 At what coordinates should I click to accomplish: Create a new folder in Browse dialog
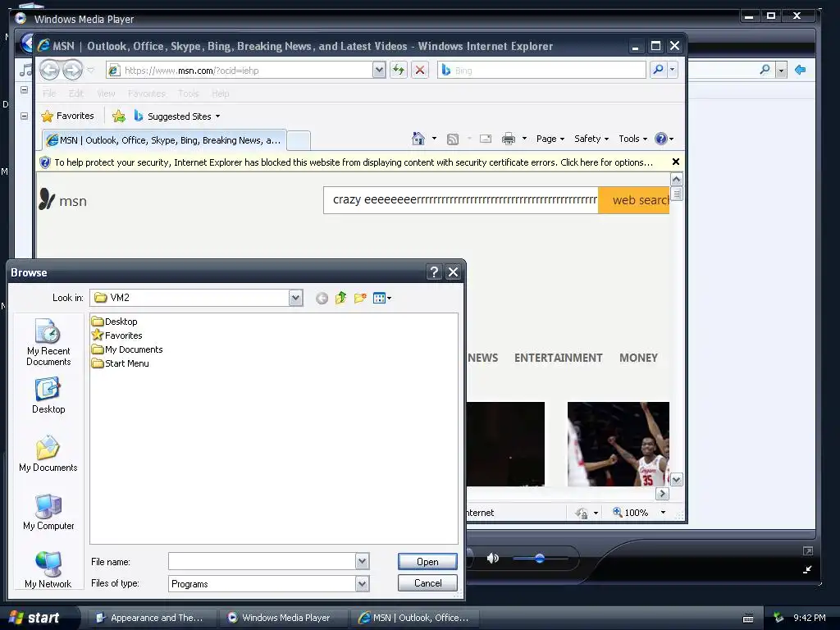tap(360, 298)
